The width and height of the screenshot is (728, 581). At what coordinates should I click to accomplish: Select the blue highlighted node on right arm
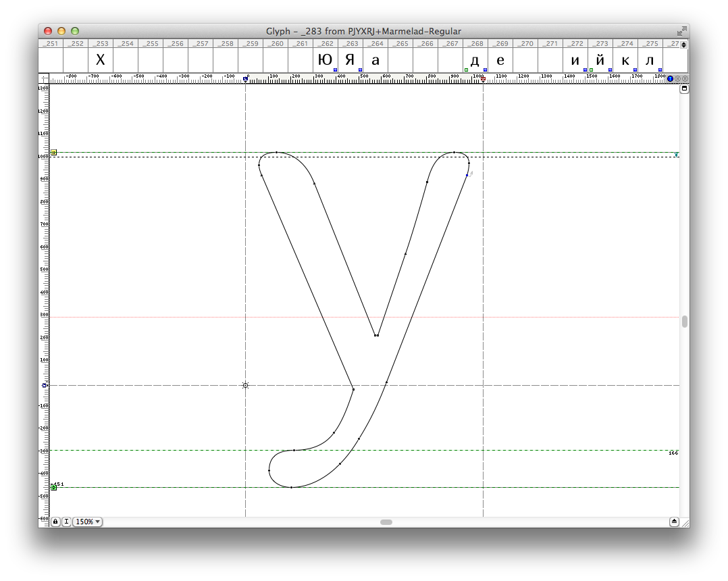[x=467, y=176]
